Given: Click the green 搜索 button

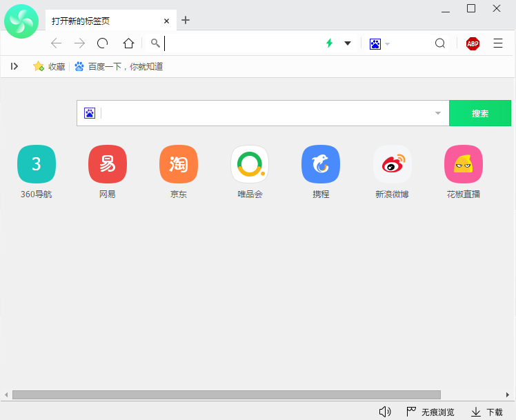Looking at the screenshot, I should pos(480,113).
